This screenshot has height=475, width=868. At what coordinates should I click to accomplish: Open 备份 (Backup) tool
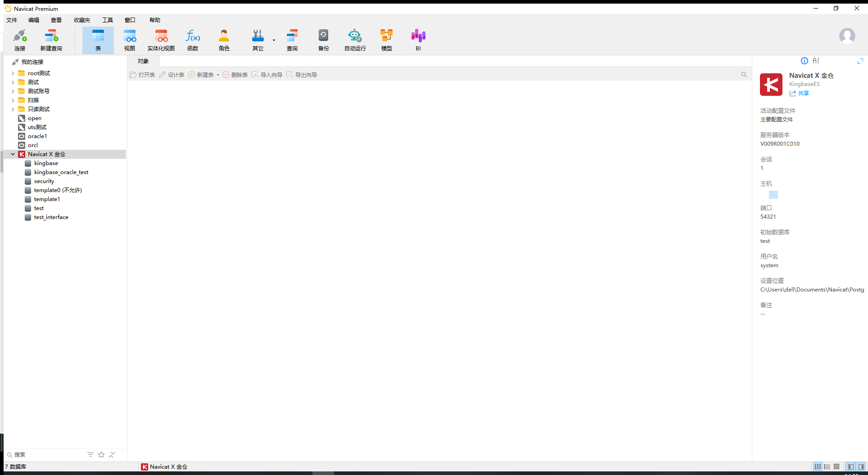[x=324, y=40]
